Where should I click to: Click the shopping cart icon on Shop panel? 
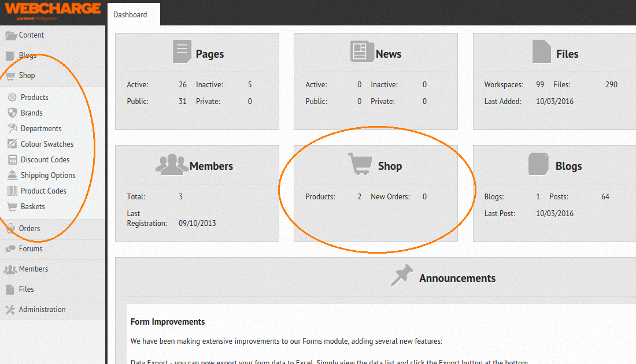coord(359,164)
